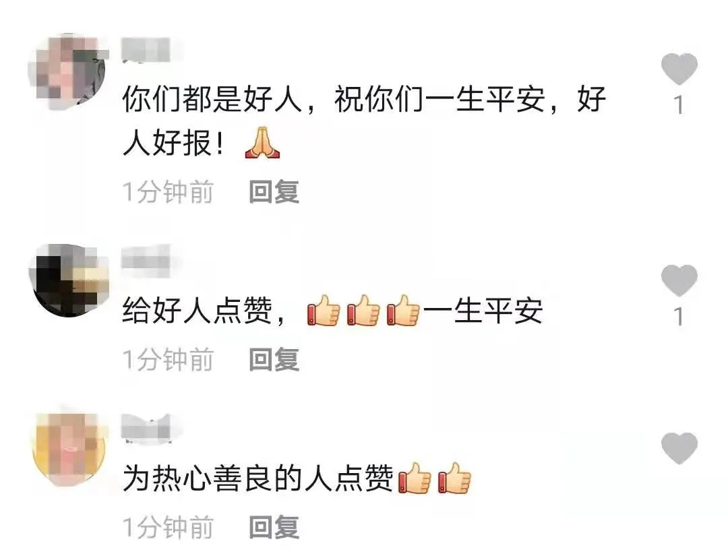
Task: Click the last thumbs-up emoji after 为热心善良的人点赞
Action: pyautogui.click(x=454, y=478)
